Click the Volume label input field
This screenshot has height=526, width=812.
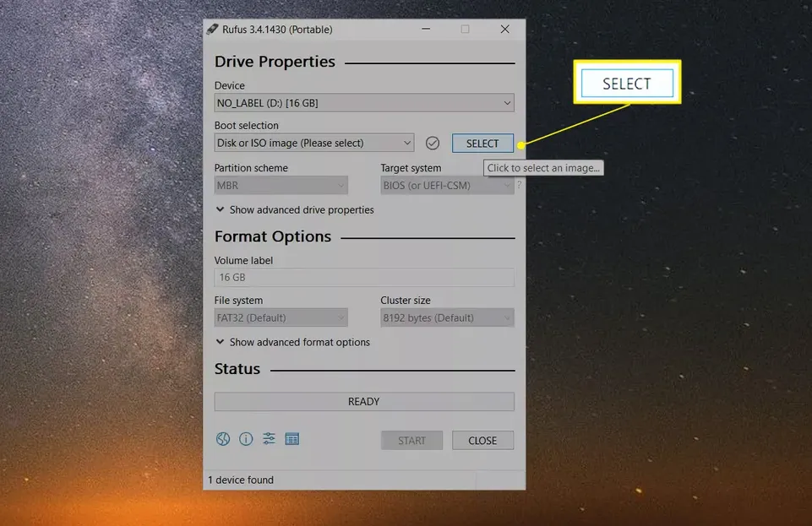364,277
